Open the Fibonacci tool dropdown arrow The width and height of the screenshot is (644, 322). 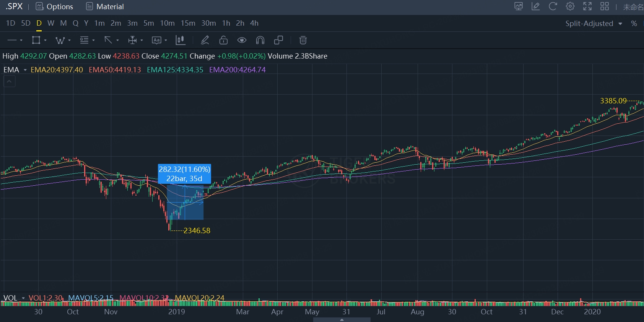pos(93,40)
